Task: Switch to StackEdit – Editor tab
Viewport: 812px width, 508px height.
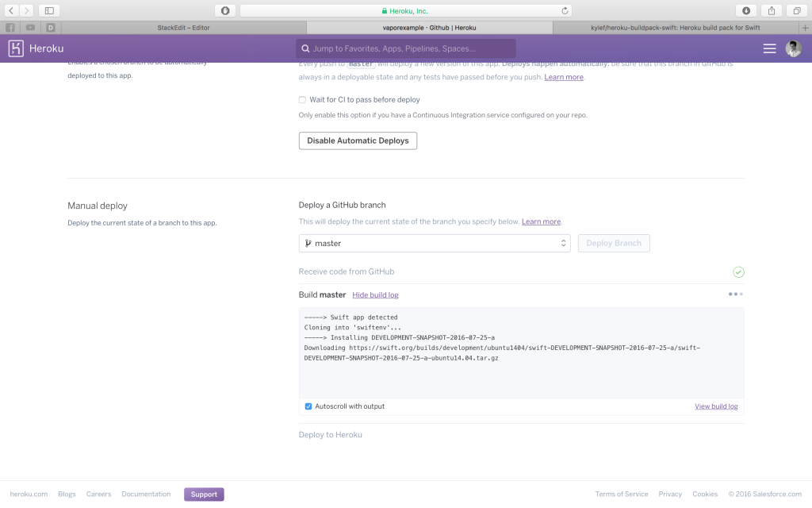Action: tap(183, 28)
